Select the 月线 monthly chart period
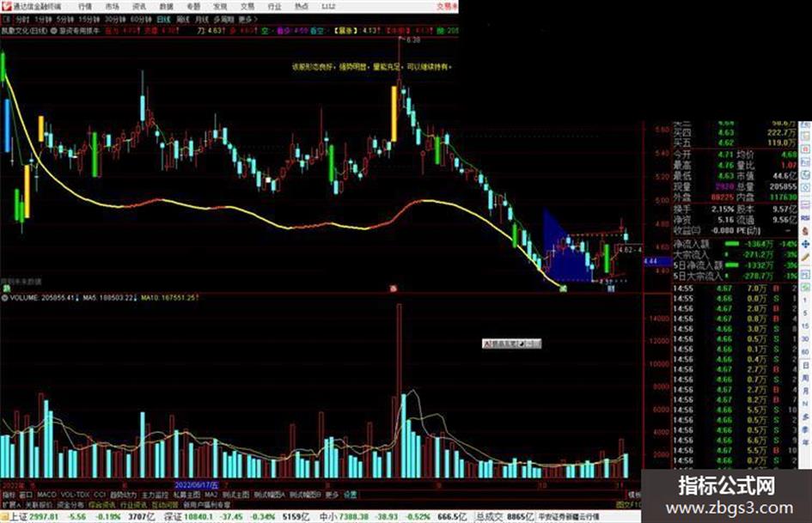This screenshot has width=812, height=523. click(x=201, y=20)
